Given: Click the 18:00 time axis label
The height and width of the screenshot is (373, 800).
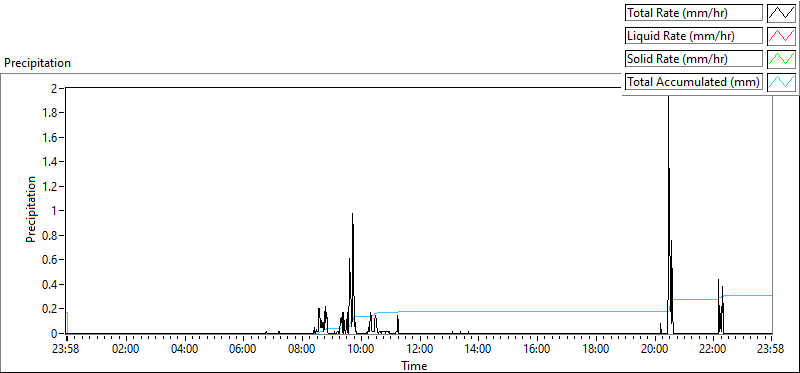Looking at the screenshot, I should (596, 350).
